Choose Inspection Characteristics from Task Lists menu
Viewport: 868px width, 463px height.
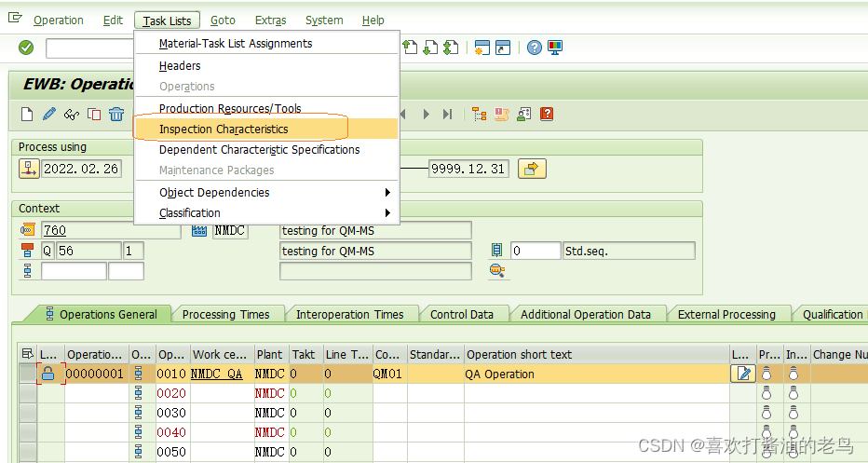pyautogui.click(x=224, y=129)
